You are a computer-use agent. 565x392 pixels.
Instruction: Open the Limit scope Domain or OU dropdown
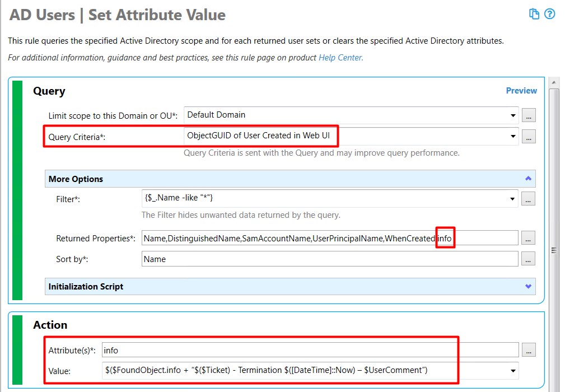(x=513, y=116)
